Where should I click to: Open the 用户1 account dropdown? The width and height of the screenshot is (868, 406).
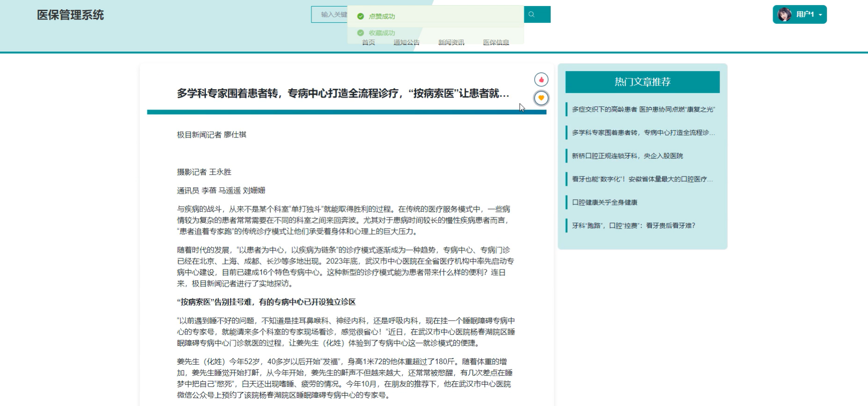pyautogui.click(x=800, y=14)
